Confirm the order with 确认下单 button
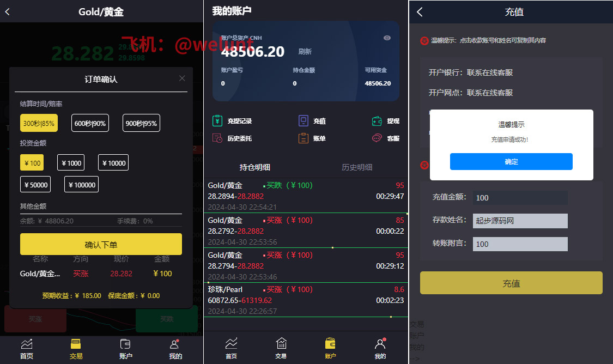The width and height of the screenshot is (613, 364). coord(101,244)
